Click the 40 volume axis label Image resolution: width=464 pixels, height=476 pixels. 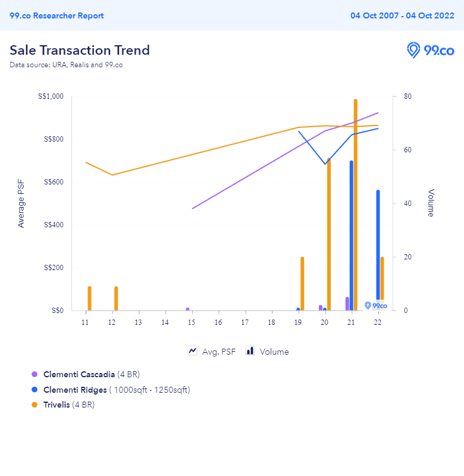click(407, 203)
